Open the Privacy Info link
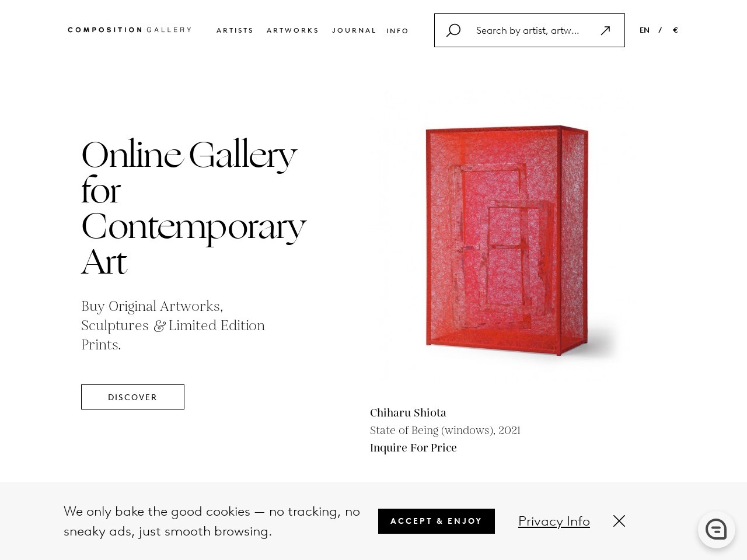747x560 pixels. (554, 521)
